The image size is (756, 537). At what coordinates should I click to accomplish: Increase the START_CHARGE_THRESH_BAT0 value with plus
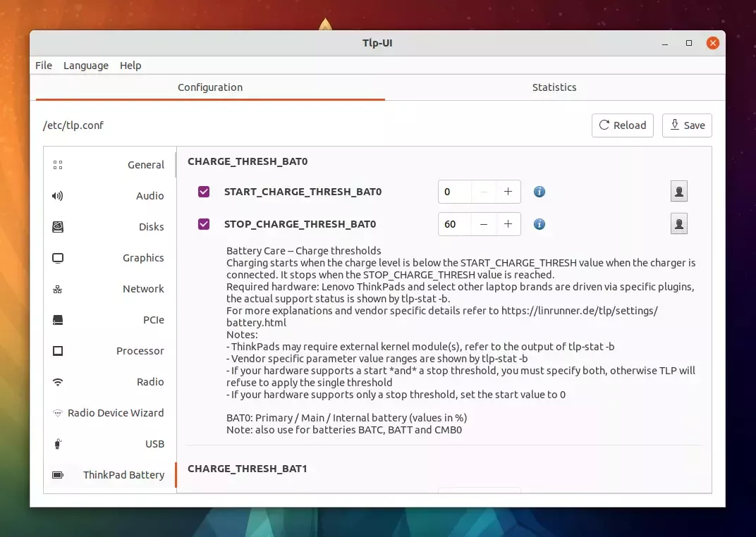pyautogui.click(x=508, y=192)
